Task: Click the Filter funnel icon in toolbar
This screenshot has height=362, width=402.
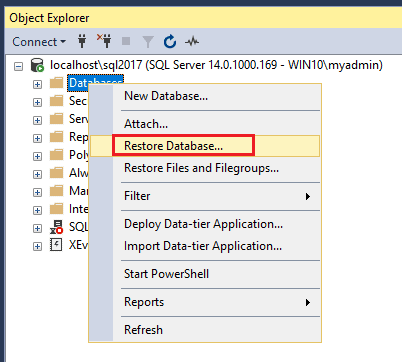Action: (148, 42)
